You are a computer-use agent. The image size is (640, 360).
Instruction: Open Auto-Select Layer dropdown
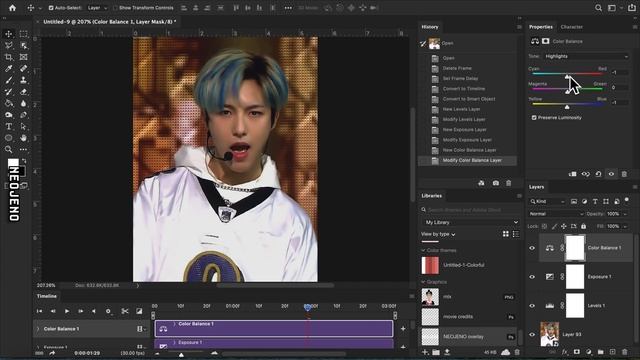pyautogui.click(x=97, y=8)
